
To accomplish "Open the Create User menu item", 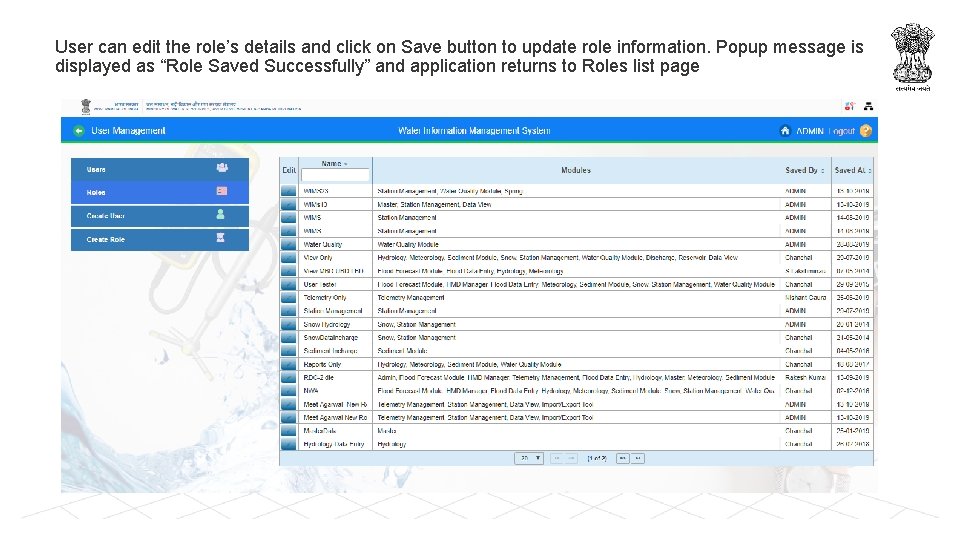I will coord(160,216).
